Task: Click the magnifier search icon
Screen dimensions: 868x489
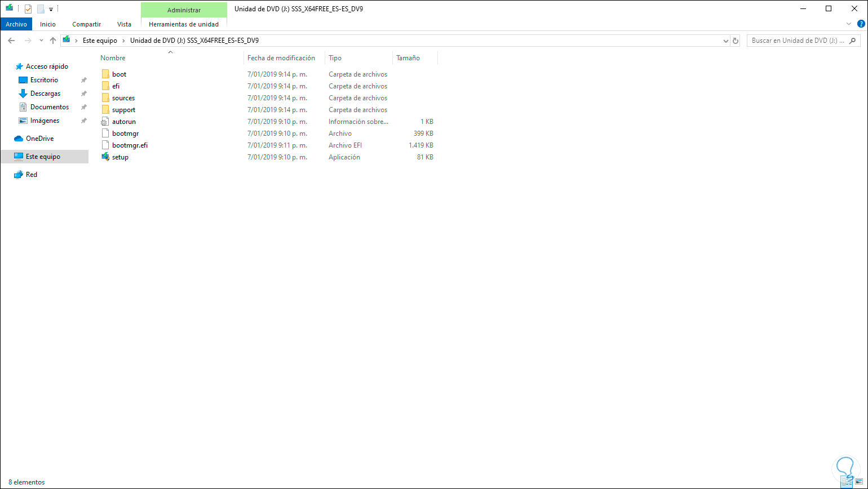Action: coord(853,41)
